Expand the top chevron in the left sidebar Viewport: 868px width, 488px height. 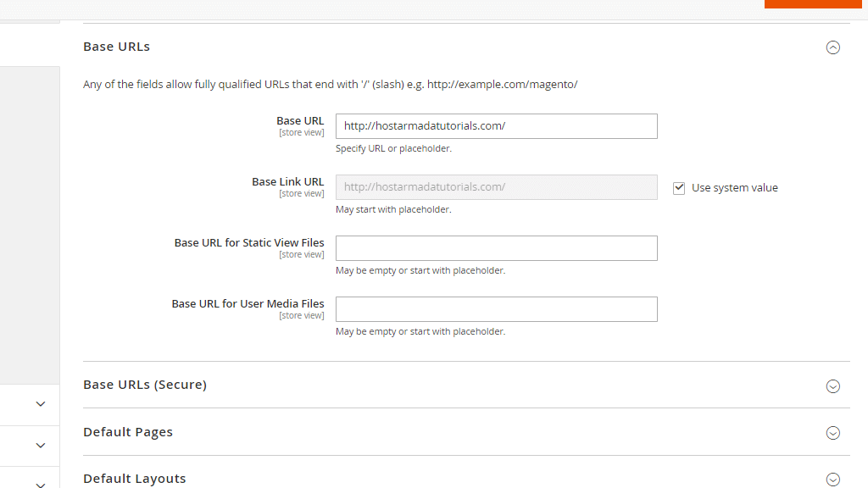[x=40, y=404]
